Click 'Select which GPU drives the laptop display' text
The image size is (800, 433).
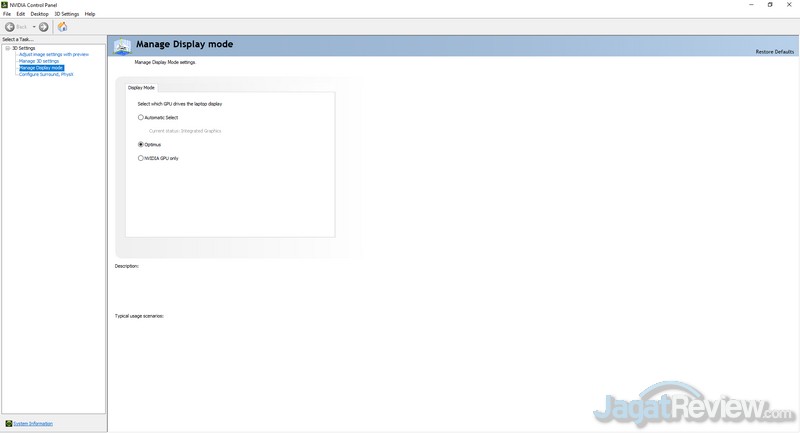tap(180, 104)
